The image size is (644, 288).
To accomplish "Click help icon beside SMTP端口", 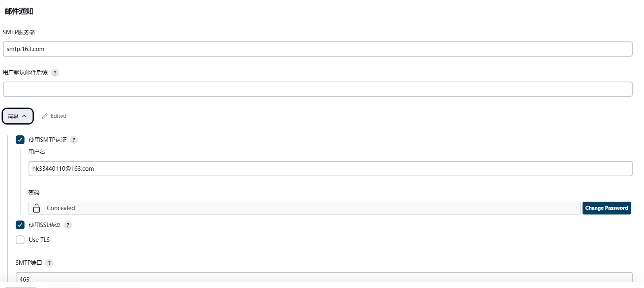I will point(49,263).
